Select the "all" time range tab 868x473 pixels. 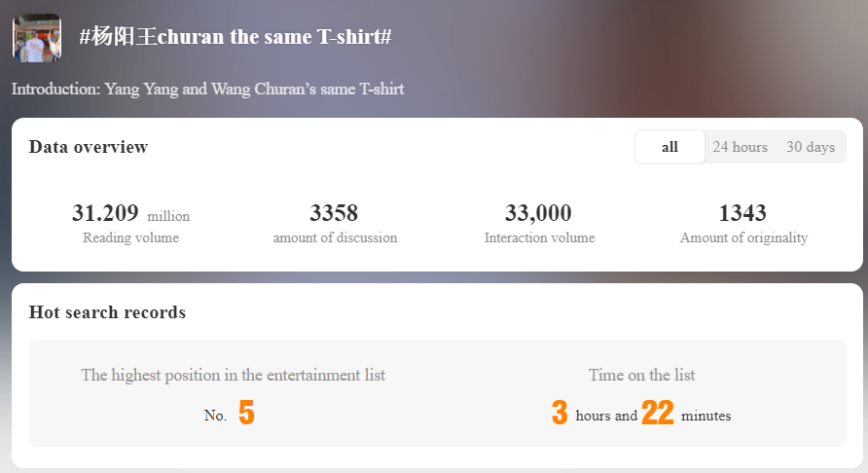click(669, 147)
